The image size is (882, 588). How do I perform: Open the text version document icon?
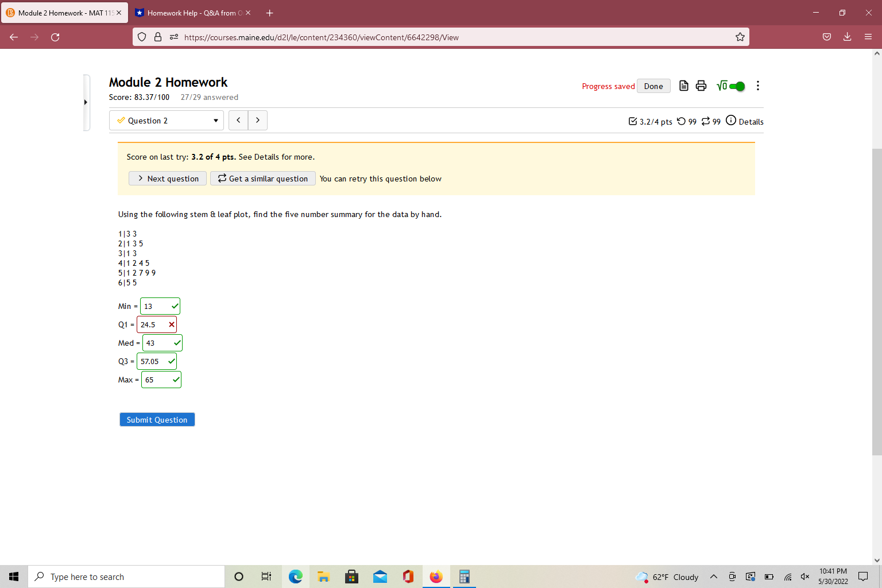click(x=683, y=85)
